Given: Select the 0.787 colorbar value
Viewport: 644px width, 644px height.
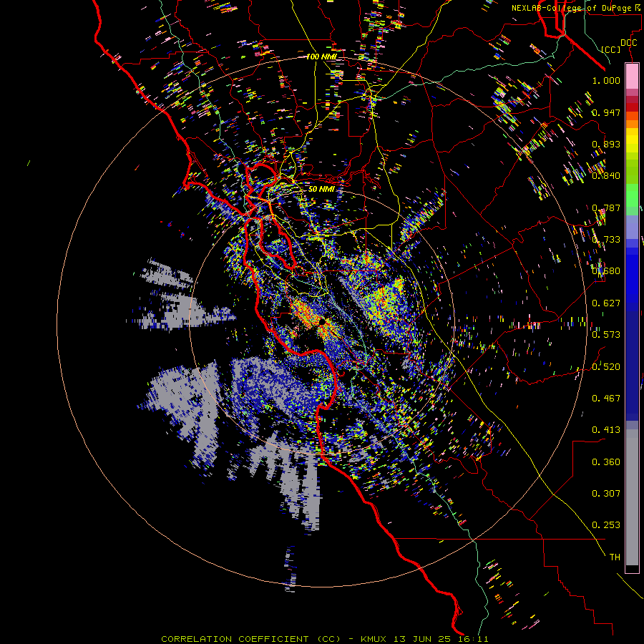Looking at the screenshot, I should click(x=606, y=208).
